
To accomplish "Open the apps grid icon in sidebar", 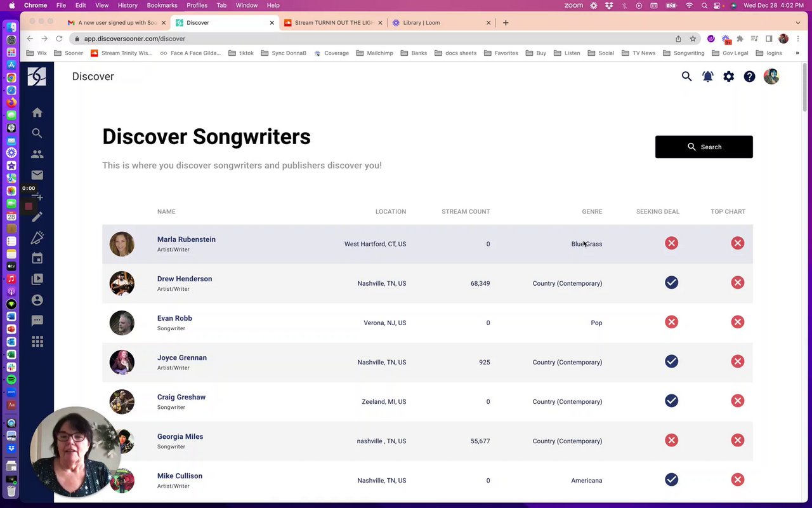I will pos(37,342).
